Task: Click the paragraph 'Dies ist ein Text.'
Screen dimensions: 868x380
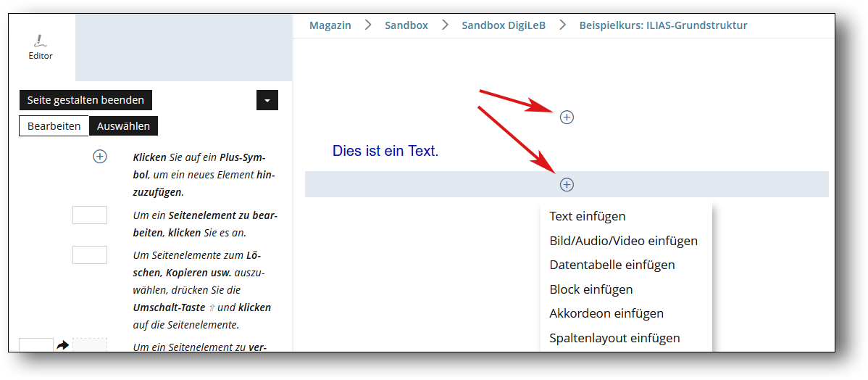Action: 385,151
